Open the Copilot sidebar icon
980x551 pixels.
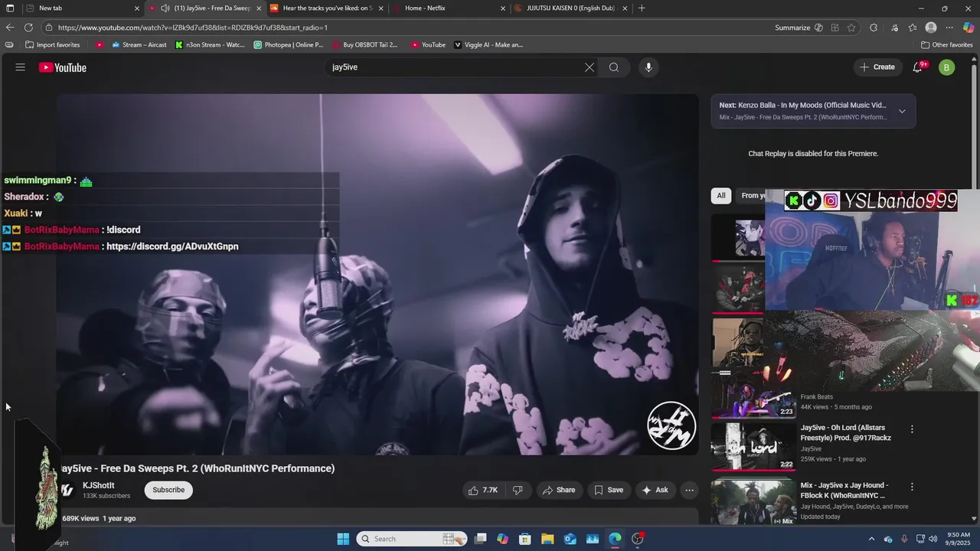coord(969,28)
